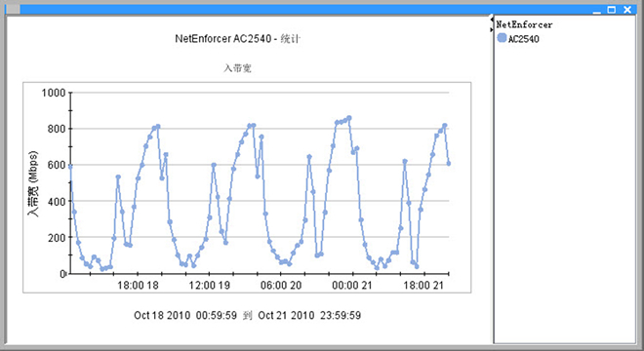The width and height of the screenshot is (644, 351).
Task: Select the NetEnforcer legend header
Action: [x=524, y=24]
